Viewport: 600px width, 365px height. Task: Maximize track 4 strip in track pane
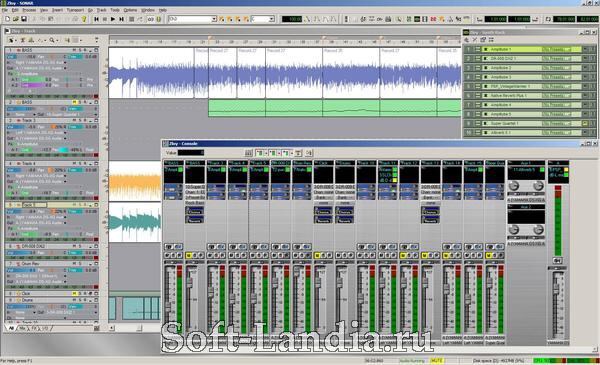click(96, 163)
